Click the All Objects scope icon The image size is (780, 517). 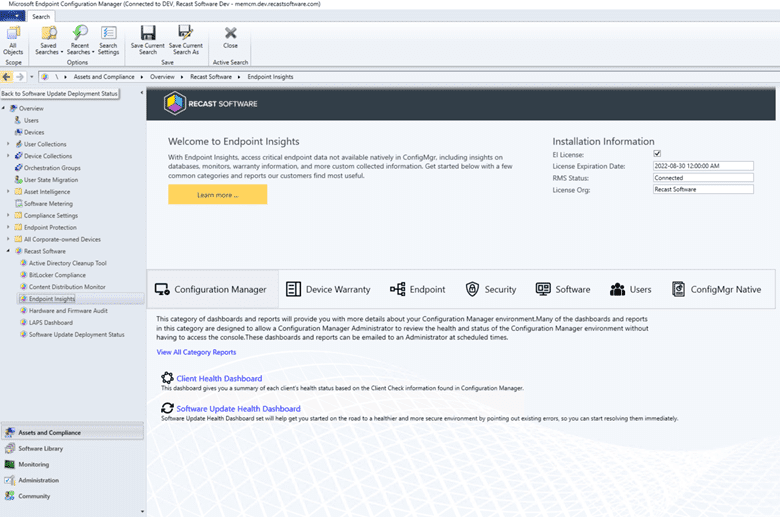point(13,39)
